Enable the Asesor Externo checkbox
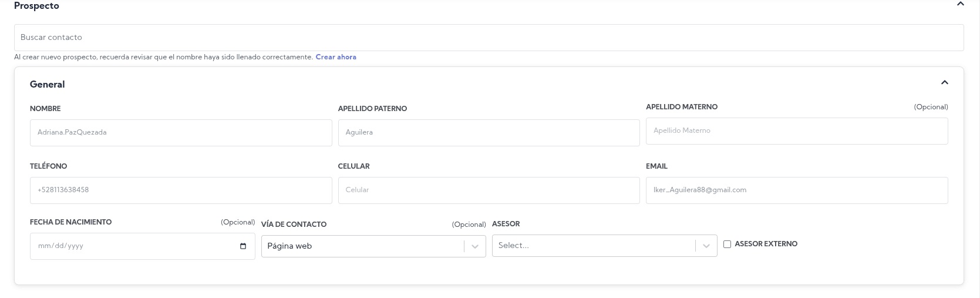The image size is (980, 298). point(727,244)
